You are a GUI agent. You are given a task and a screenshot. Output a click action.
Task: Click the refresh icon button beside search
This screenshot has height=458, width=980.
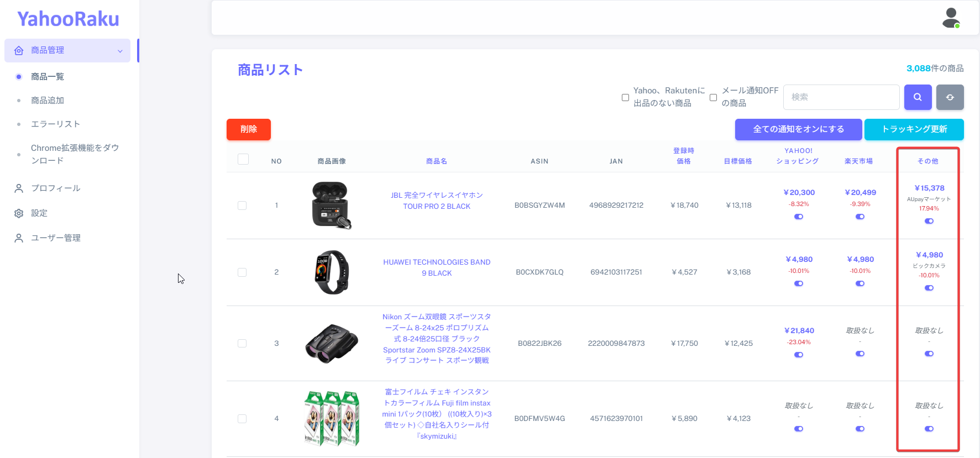(950, 97)
